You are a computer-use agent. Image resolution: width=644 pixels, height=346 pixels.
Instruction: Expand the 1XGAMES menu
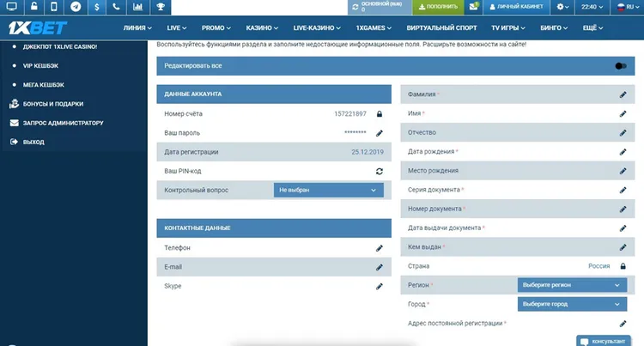[374, 28]
